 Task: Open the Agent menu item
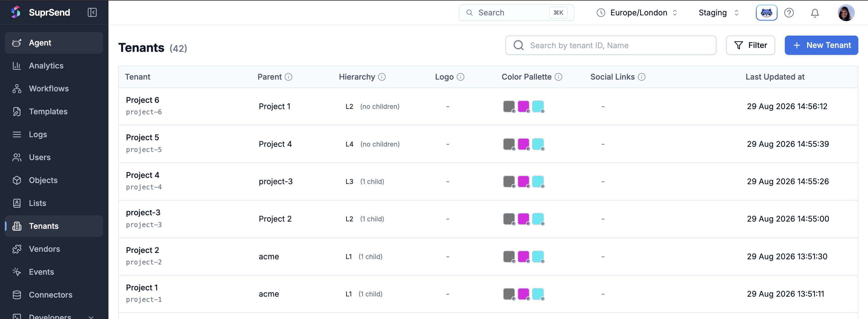54,43
